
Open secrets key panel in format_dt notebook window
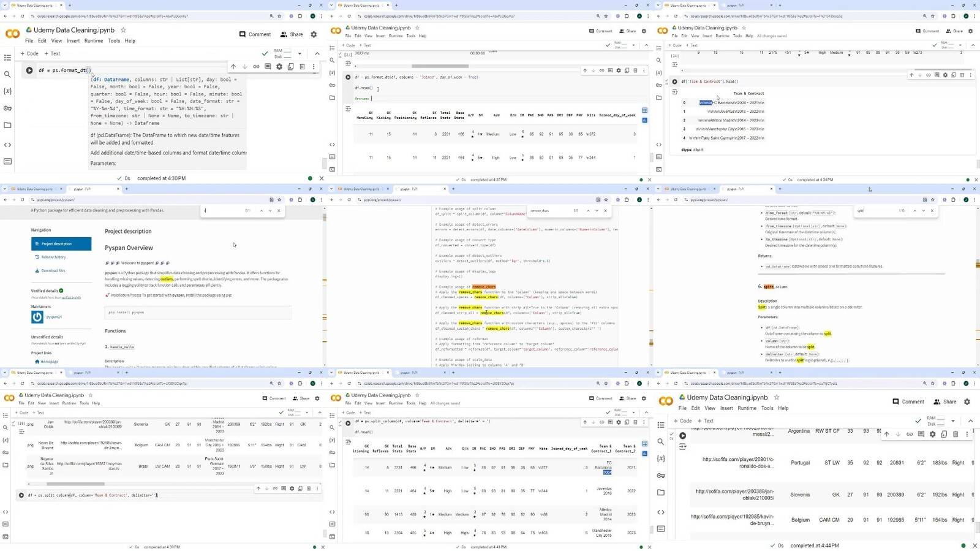pos(7,108)
